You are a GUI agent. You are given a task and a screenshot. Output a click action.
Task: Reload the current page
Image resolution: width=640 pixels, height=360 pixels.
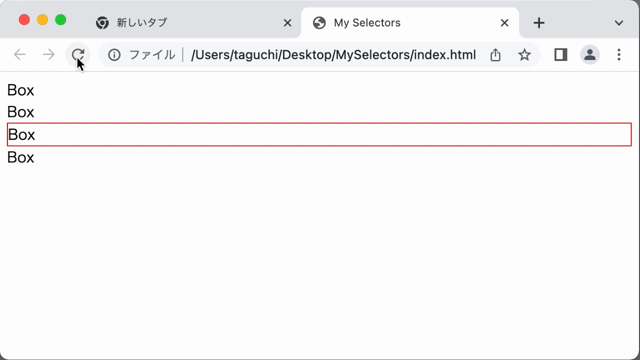tap(78, 55)
